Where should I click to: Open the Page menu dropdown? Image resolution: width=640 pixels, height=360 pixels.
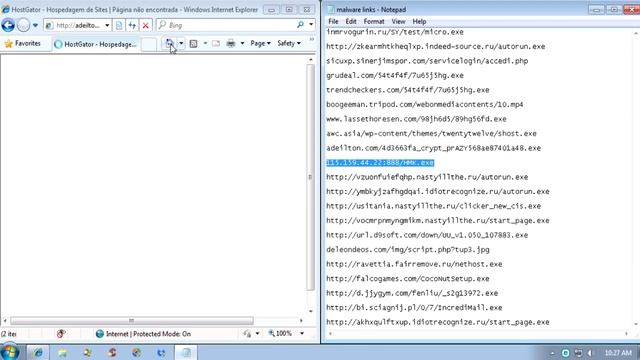tap(260, 43)
